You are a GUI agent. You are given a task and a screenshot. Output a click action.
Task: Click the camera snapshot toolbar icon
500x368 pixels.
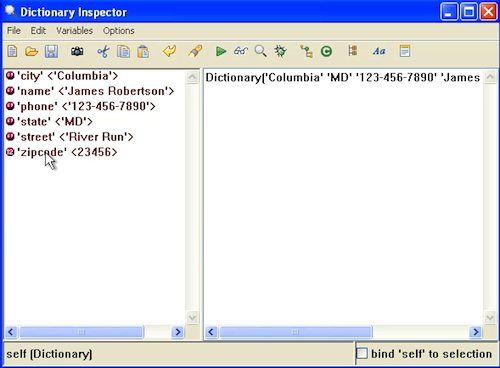pyautogui.click(x=77, y=52)
